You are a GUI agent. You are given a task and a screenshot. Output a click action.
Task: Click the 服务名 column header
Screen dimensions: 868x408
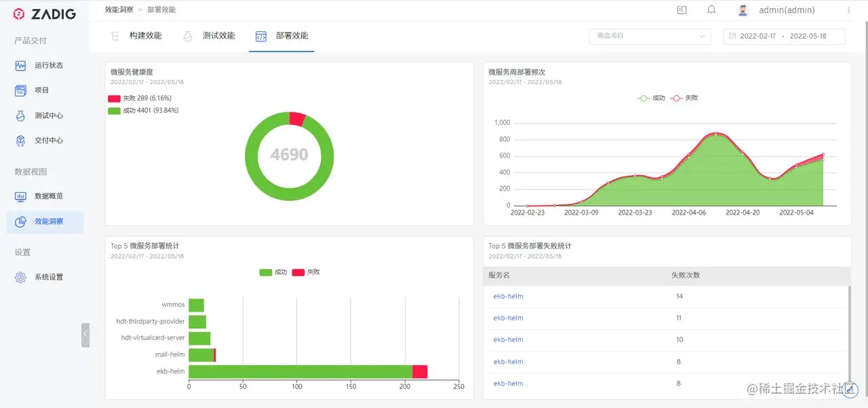[x=499, y=276]
